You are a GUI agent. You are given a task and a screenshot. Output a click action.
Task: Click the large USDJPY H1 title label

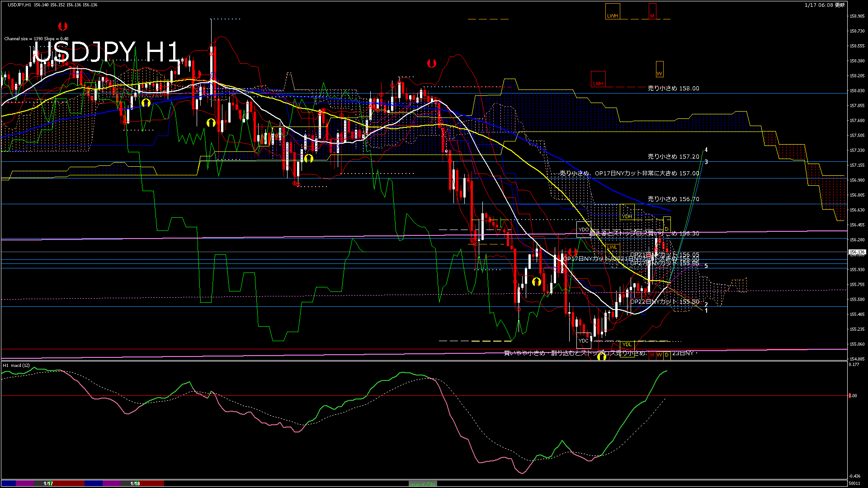(107, 52)
